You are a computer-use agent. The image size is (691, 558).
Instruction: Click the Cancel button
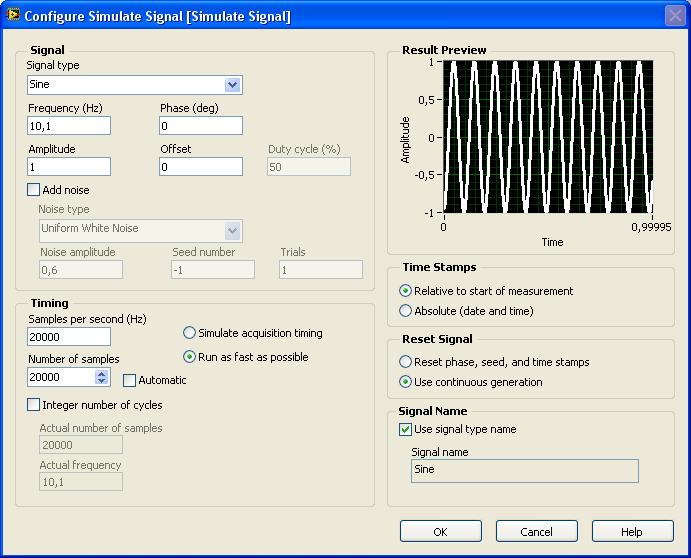click(536, 531)
